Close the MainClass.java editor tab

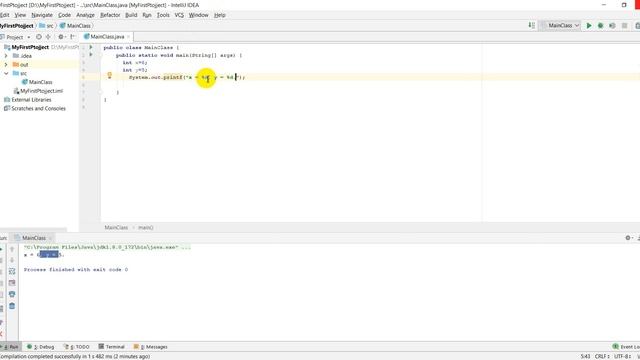pos(128,37)
